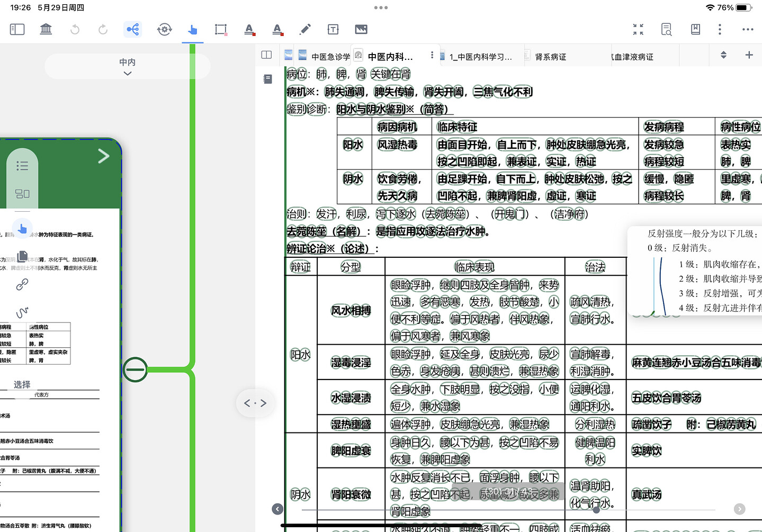Viewport: 762px width, 532px height.
Task: Select the pencil drawing tool
Action: (x=305, y=29)
